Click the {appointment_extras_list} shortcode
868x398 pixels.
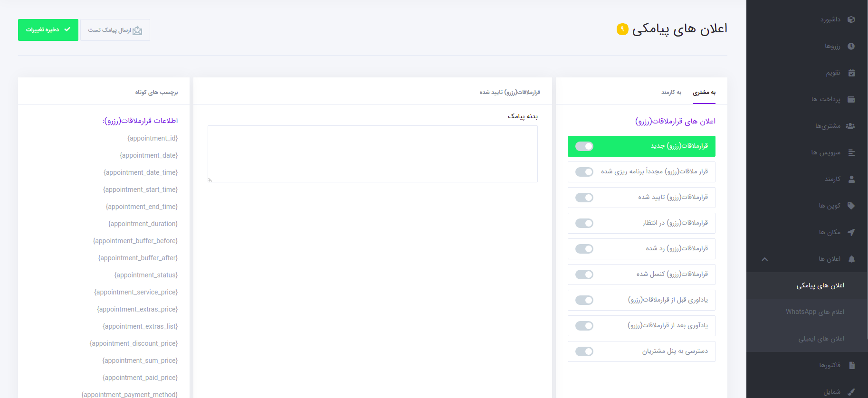(140, 326)
